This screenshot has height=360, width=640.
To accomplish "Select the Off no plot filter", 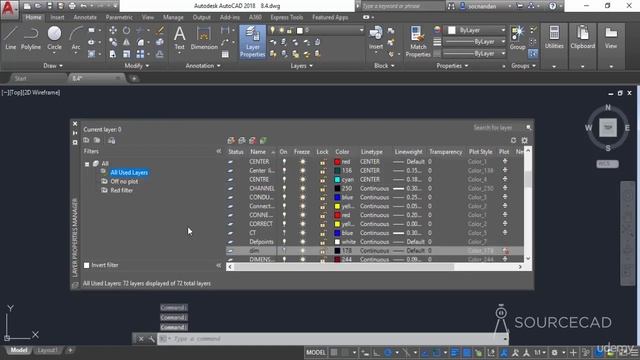I will click(x=124, y=181).
